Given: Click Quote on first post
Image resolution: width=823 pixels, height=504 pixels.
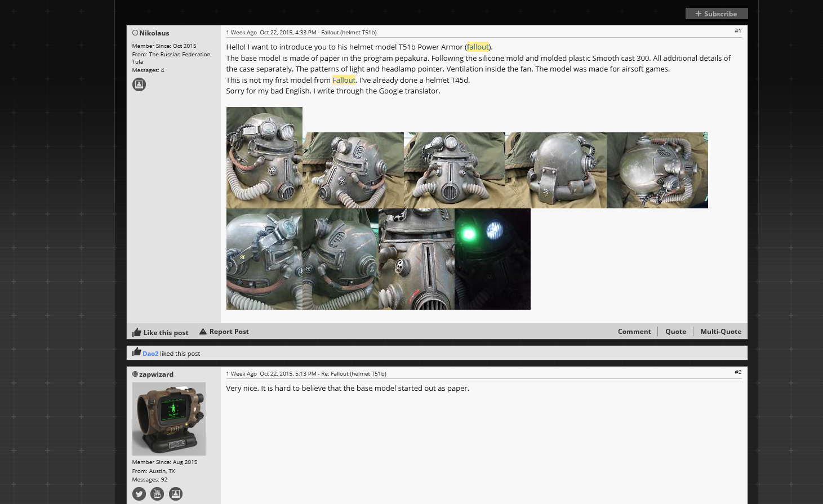Looking at the screenshot, I should click(x=675, y=332).
